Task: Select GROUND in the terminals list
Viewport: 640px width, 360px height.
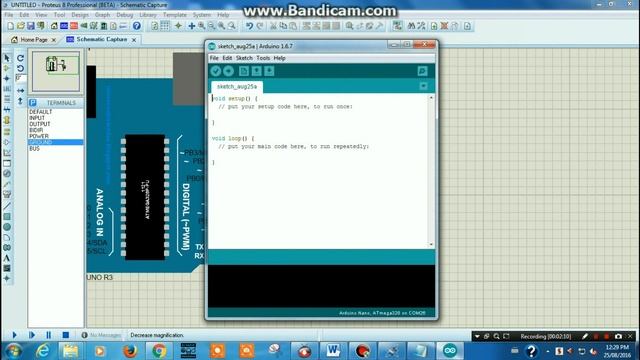Action: (x=56, y=142)
